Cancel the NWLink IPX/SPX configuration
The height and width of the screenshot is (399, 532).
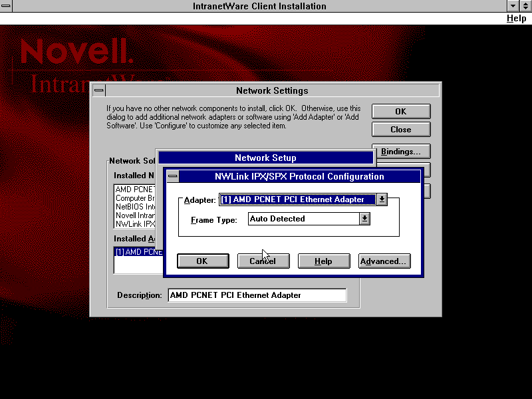263,261
